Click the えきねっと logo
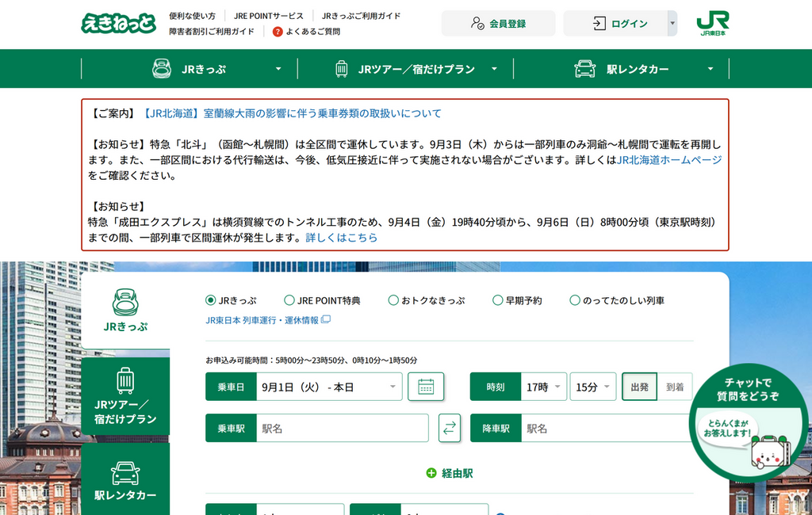 tap(119, 23)
